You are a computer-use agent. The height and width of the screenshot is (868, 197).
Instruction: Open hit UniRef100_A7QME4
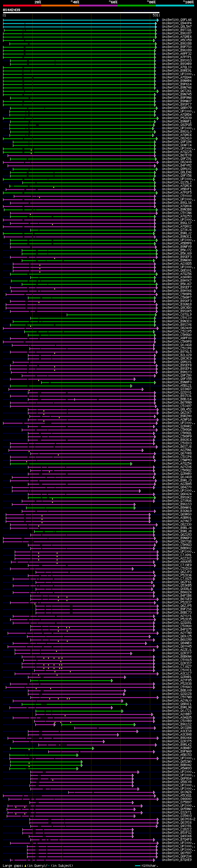177,37
